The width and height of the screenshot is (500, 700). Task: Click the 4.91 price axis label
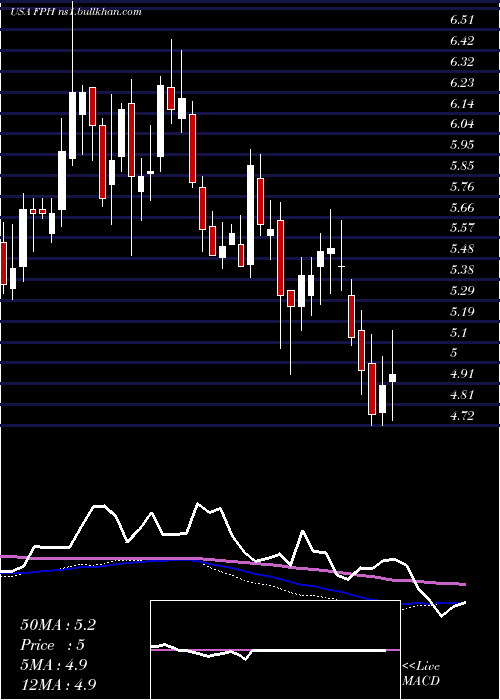[x=462, y=374]
